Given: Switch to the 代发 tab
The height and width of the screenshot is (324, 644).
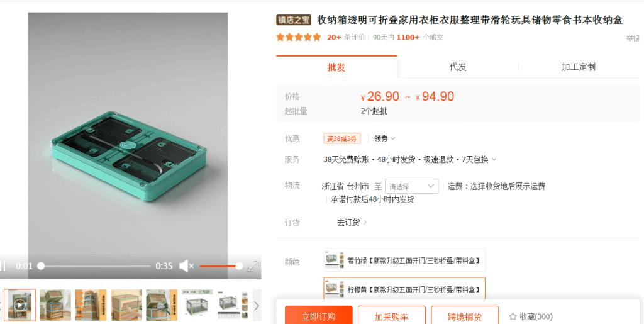Looking at the screenshot, I should coord(458,67).
